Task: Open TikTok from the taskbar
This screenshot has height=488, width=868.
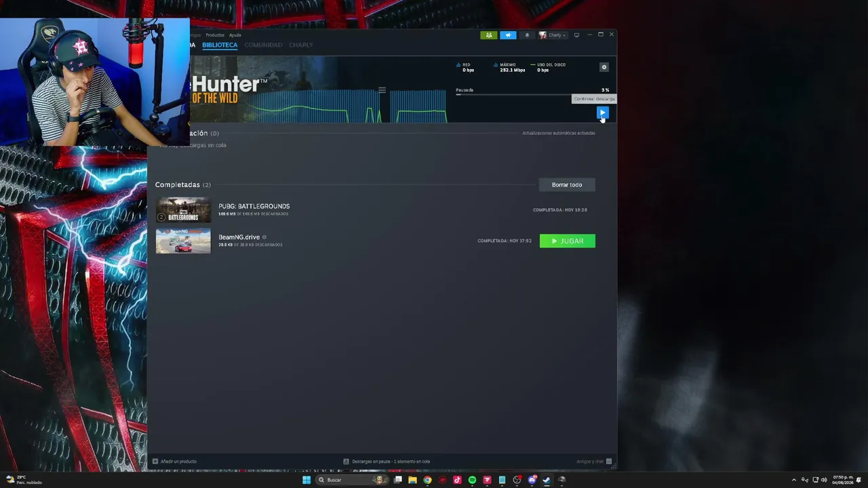Action: (x=457, y=480)
